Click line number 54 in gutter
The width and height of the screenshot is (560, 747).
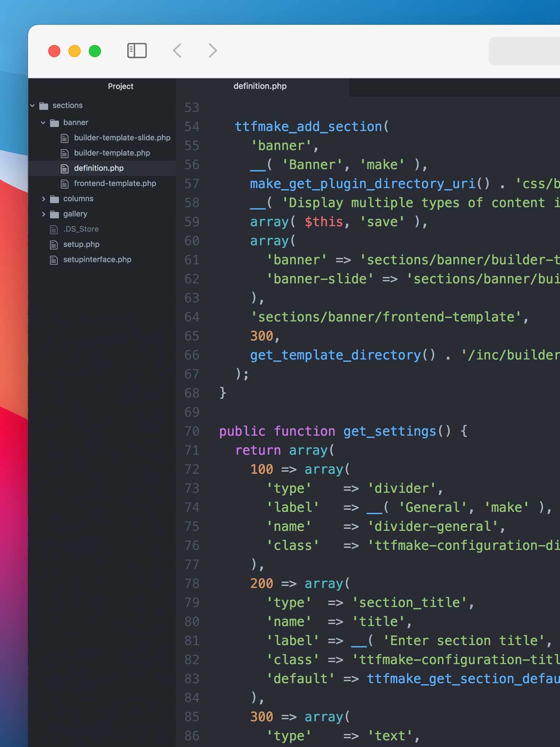click(192, 127)
